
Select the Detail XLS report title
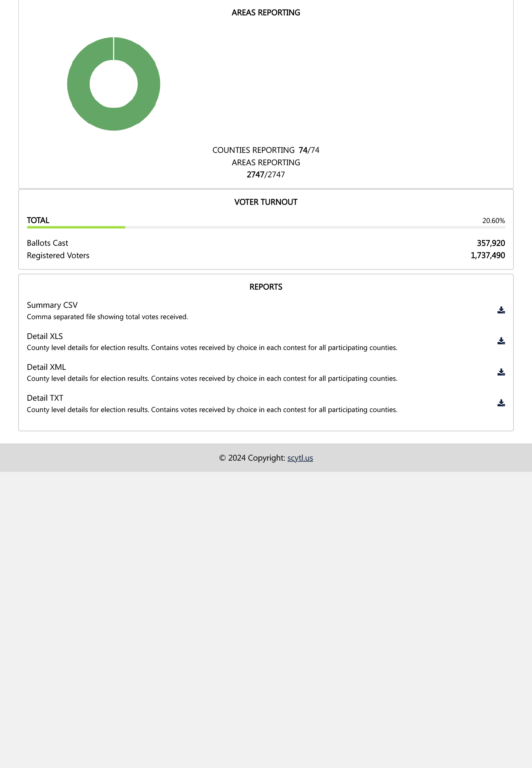coord(45,336)
